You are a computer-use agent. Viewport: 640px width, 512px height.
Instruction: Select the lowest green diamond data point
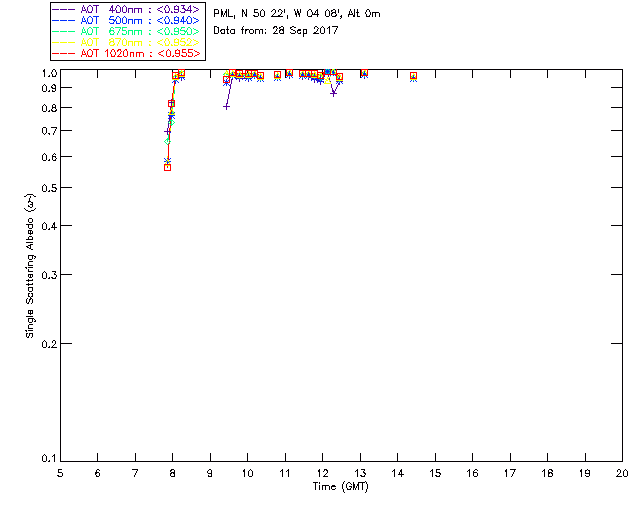pyautogui.click(x=167, y=142)
